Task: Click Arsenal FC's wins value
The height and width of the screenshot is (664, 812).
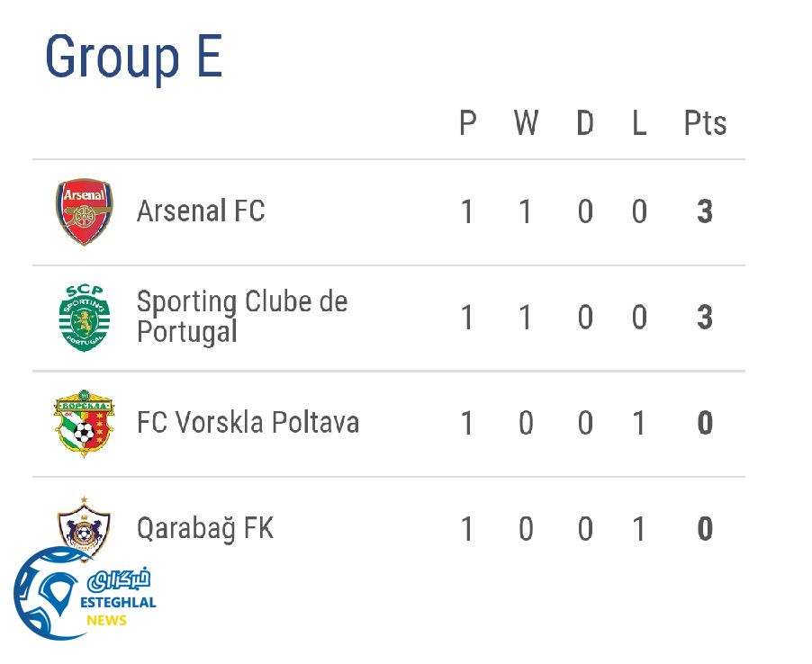Action: (x=526, y=212)
